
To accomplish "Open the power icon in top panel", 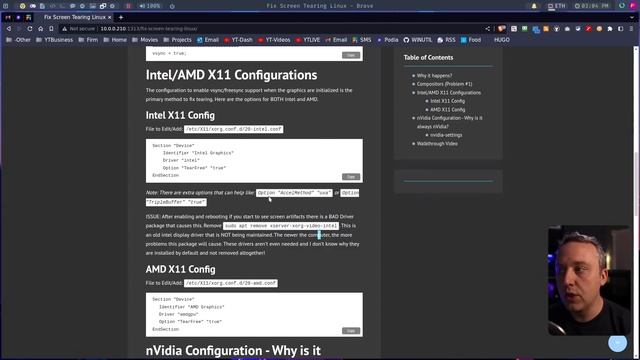I will pos(172,6).
